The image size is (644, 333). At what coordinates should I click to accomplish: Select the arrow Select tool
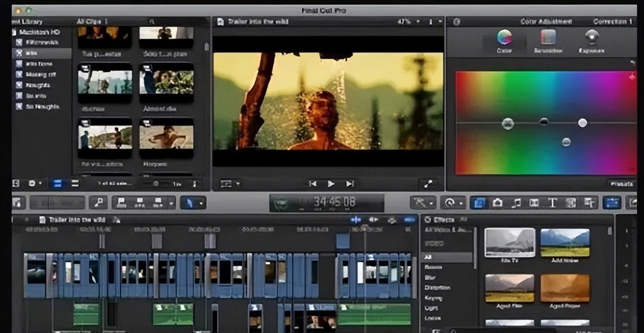pos(189,203)
